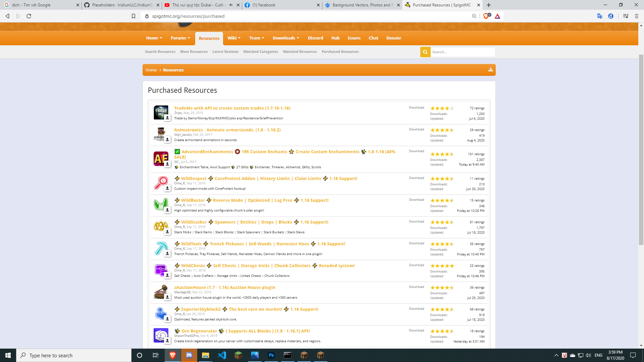Expand the Home menu dropdown arrow

point(161,38)
